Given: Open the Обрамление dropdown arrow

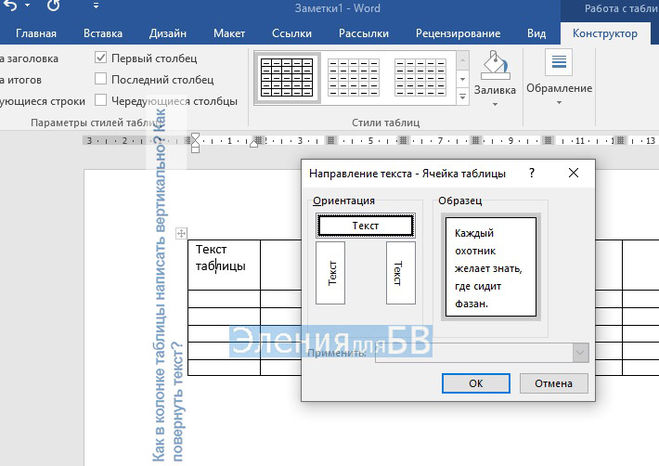Looking at the screenshot, I should 559,103.
